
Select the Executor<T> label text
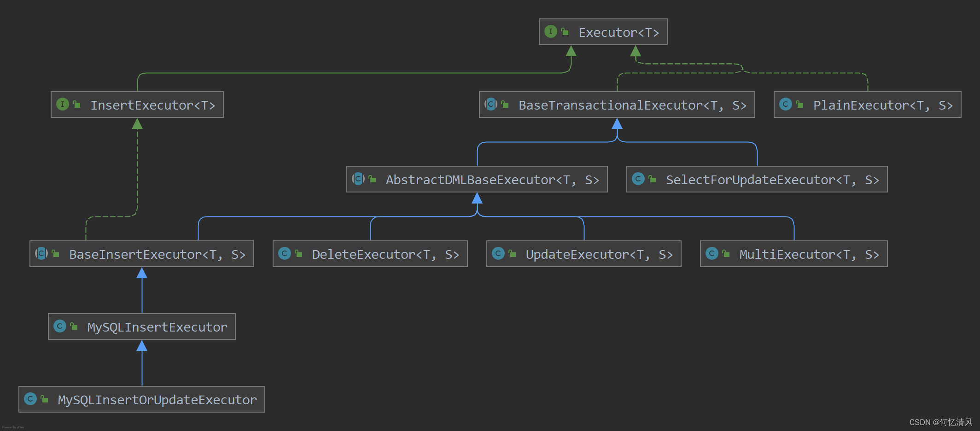click(x=619, y=33)
